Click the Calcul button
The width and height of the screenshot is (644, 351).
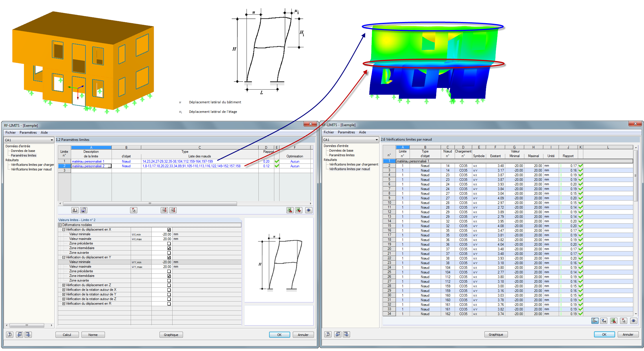(67, 335)
